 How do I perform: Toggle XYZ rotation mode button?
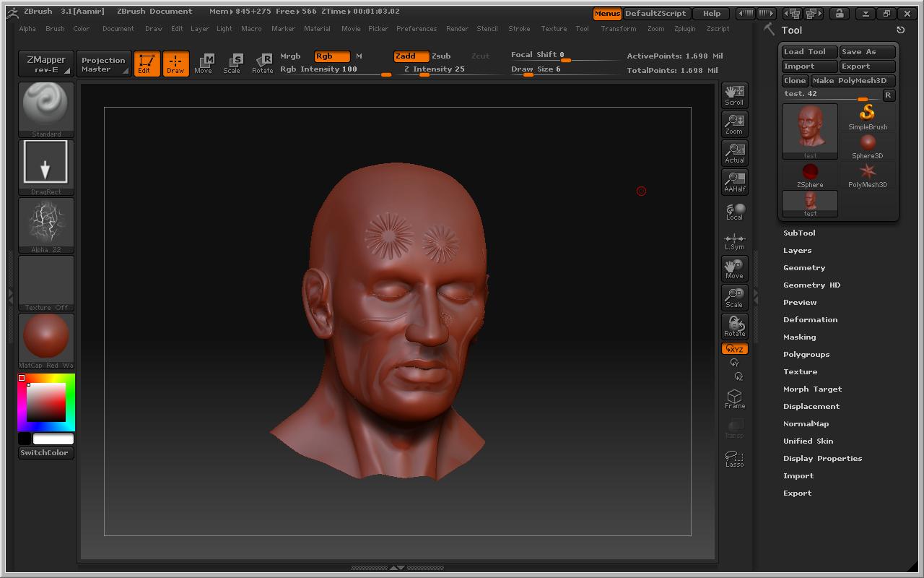click(734, 349)
